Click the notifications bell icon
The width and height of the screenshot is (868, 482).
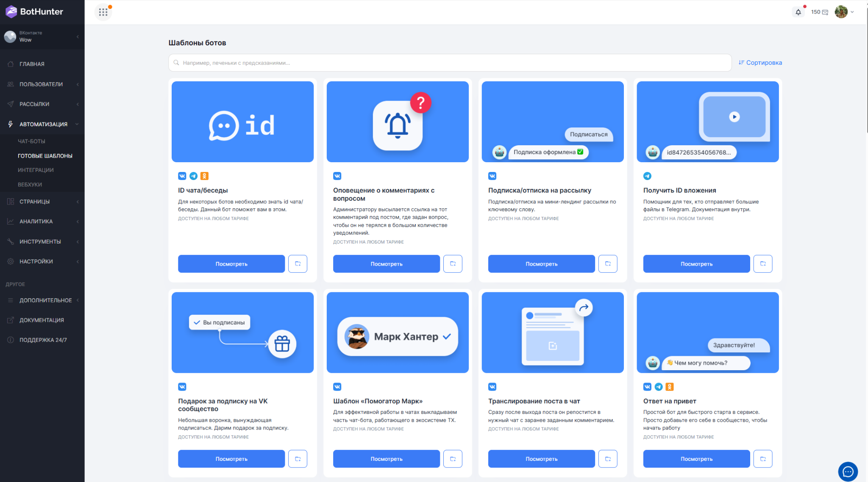pos(798,12)
